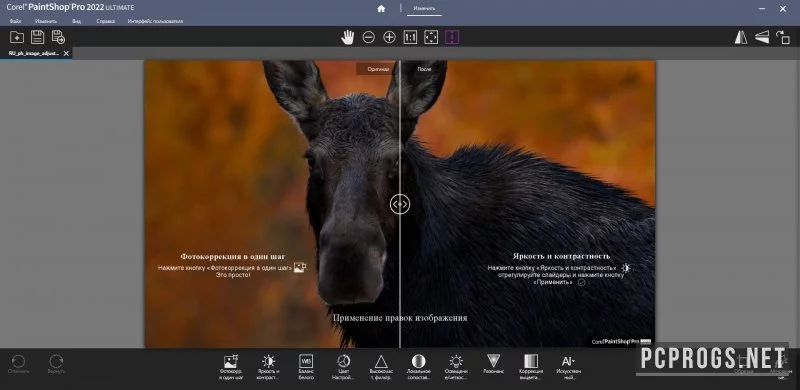
Task: Set zoom to 1:1 actual size
Action: click(410, 37)
